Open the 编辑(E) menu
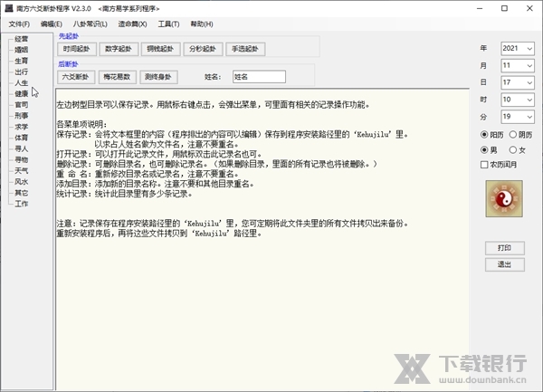This screenshot has height=392, width=543. [x=52, y=24]
